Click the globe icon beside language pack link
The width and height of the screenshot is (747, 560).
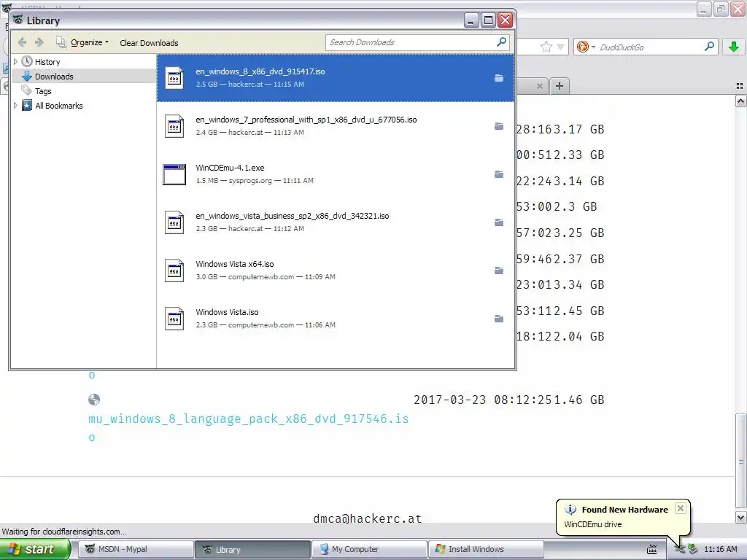coord(94,400)
